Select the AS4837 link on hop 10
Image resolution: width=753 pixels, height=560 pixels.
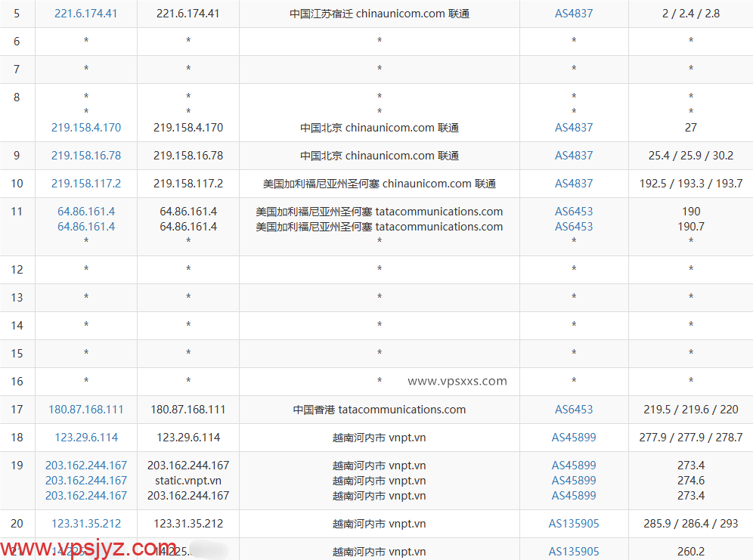pos(574,183)
